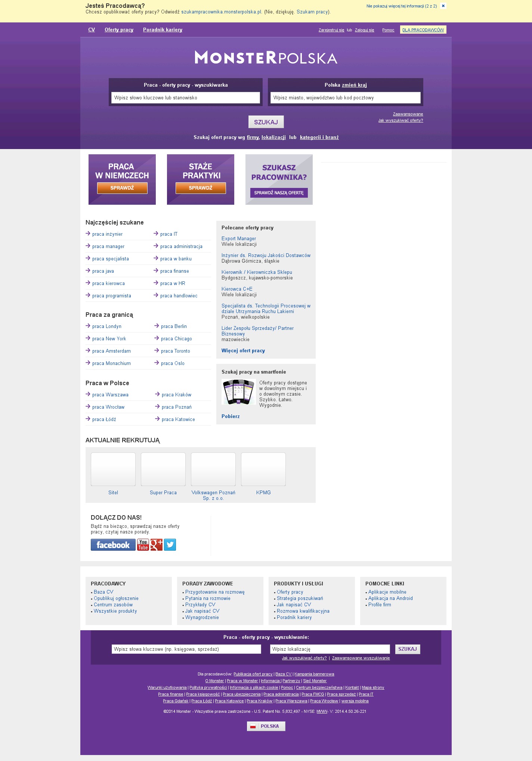Open Zaawansowane advanced search link

click(408, 114)
